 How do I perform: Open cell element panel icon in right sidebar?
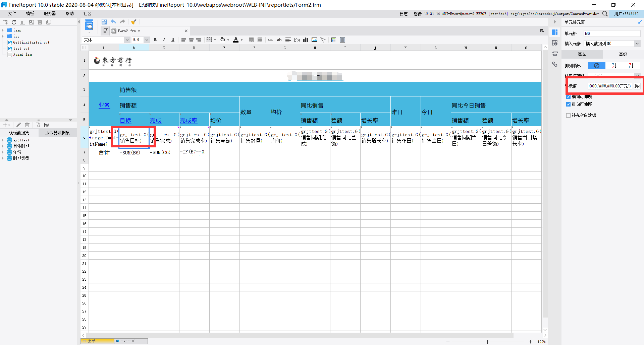(555, 32)
